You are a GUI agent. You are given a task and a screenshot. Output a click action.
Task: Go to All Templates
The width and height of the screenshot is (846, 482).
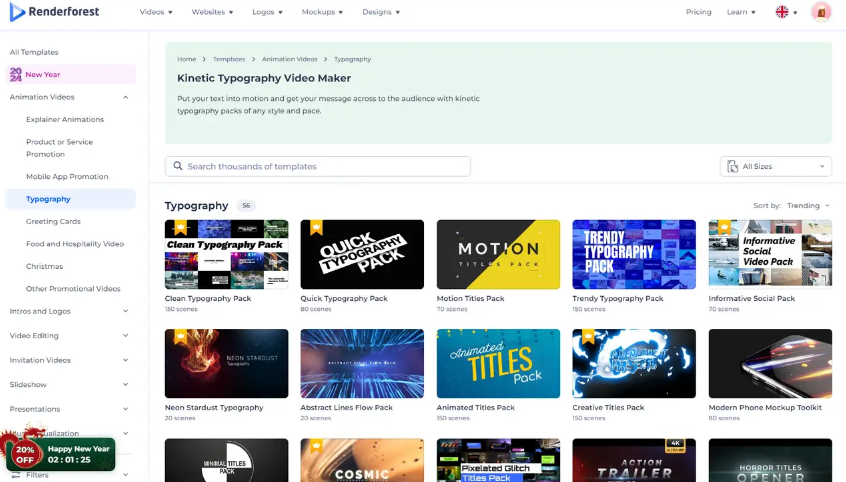coord(34,52)
